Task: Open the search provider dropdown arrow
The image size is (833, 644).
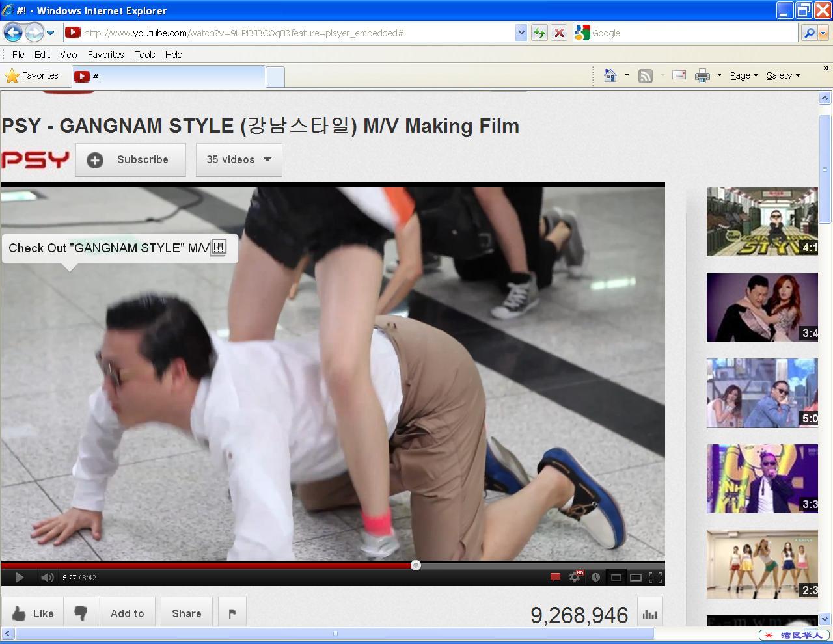Action: 823,33
